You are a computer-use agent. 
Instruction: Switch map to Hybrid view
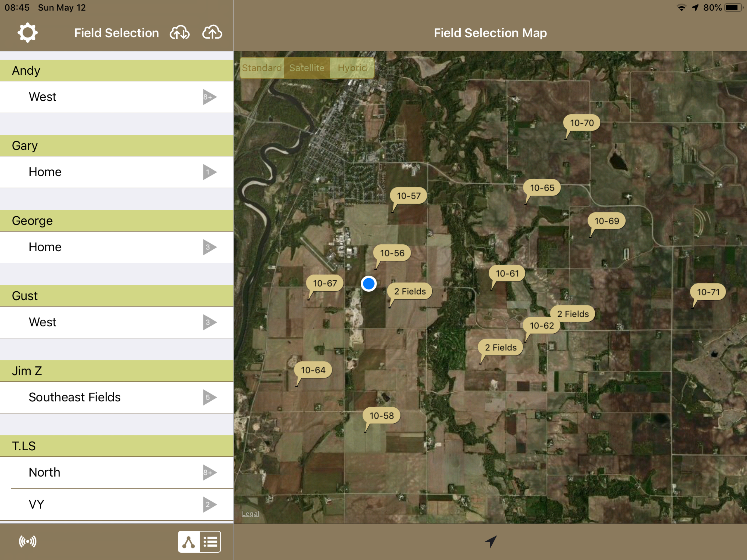click(x=352, y=68)
